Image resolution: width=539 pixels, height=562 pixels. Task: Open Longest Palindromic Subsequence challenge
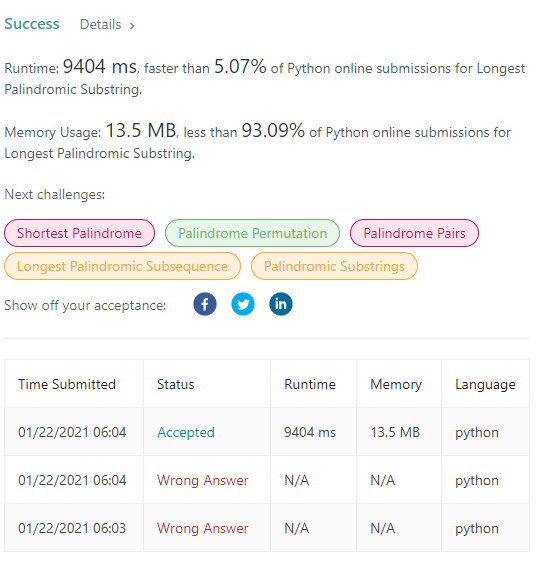click(x=123, y=266)
